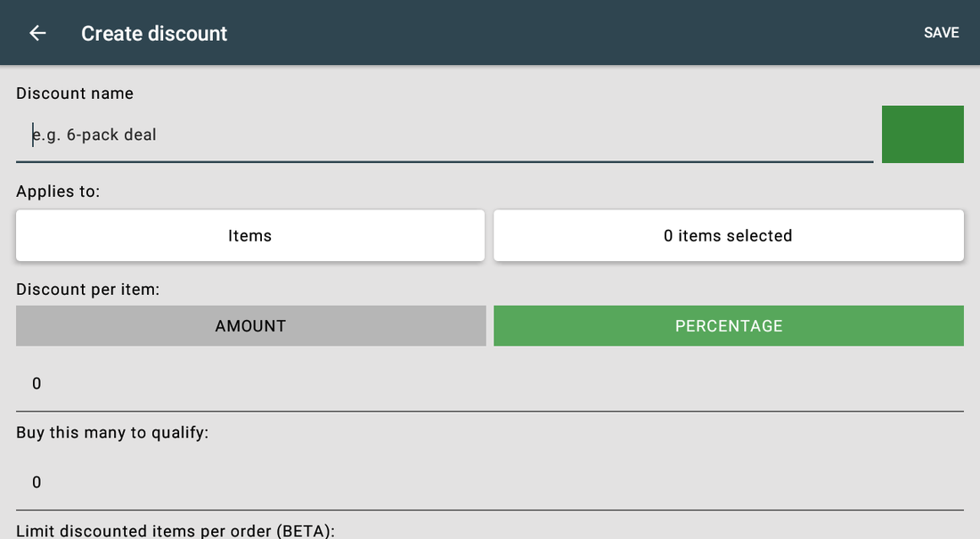Edit the discount per item value field
980x539 pixels.
point(490,383)
